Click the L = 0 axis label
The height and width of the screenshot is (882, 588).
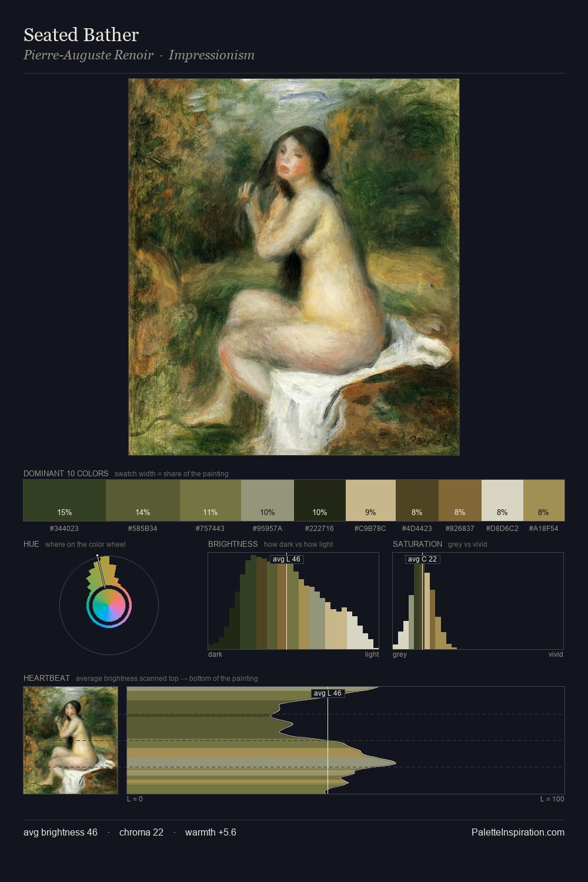(135, 799)
